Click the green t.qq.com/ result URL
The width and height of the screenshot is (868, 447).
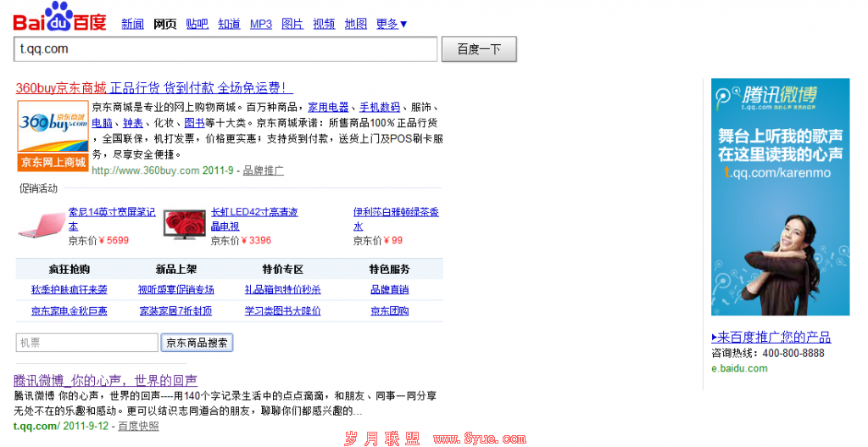[36, 426]
